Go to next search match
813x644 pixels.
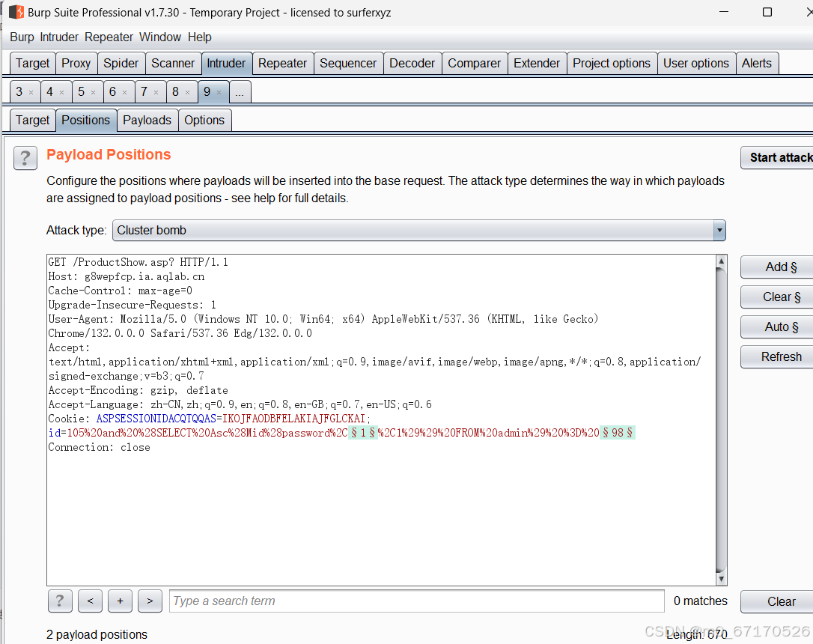[x=150, y=601]
